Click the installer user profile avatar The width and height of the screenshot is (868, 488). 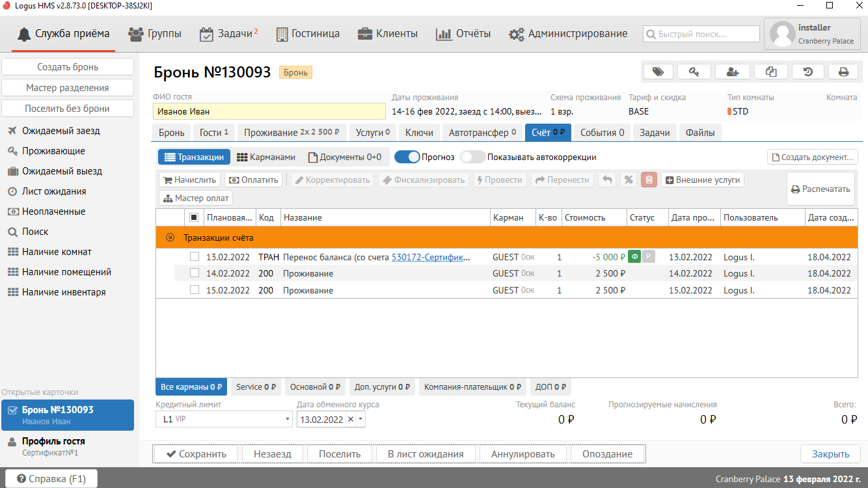coord(783,34)
